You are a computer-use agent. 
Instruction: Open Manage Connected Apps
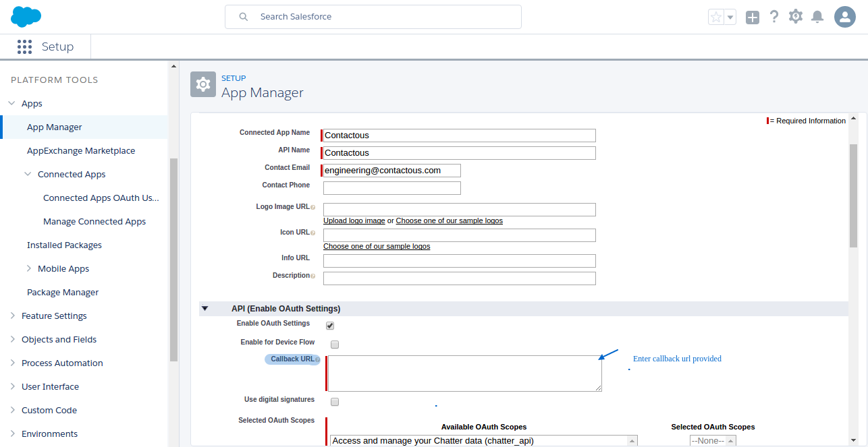[x=94, y=222]
